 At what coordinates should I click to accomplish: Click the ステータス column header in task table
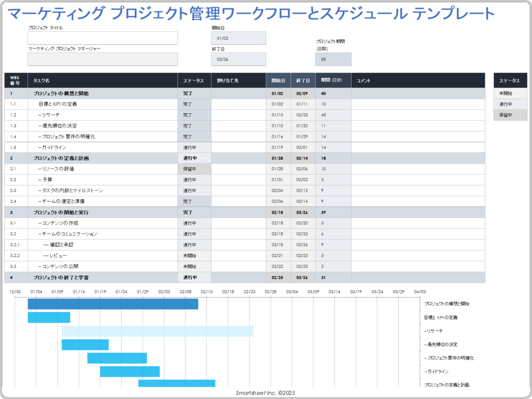[194, 80]
